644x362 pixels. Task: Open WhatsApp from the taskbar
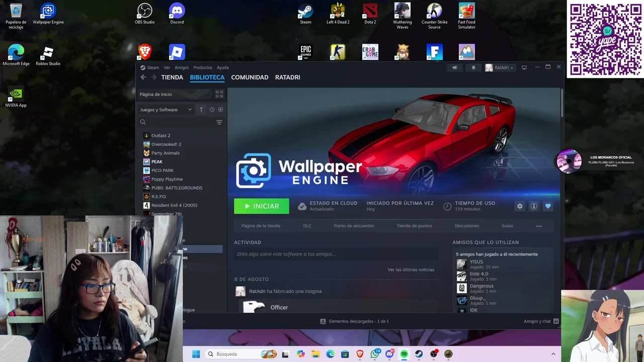tap(375, 354)
